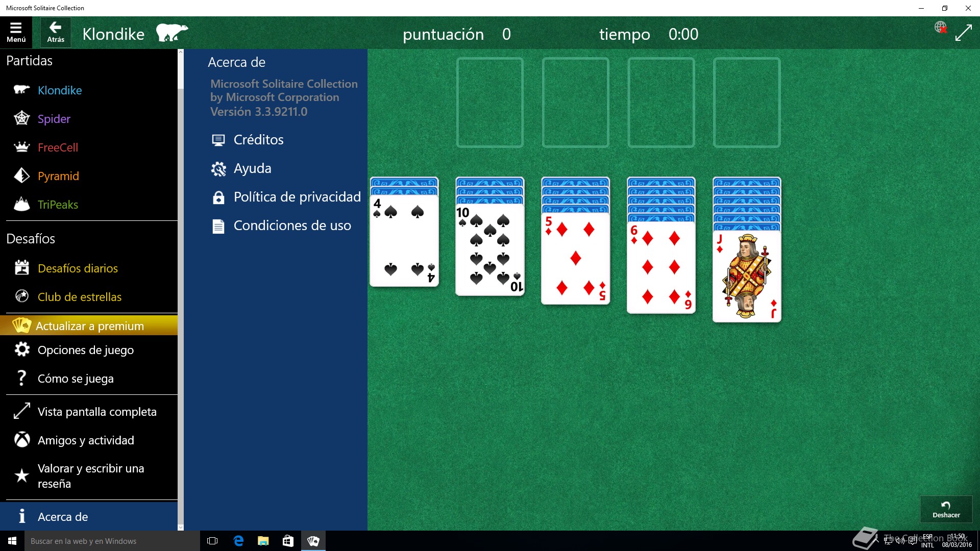Select FreeCell game entry
The height and width of the screenshot is (551, 980).
tap(89, 147)
